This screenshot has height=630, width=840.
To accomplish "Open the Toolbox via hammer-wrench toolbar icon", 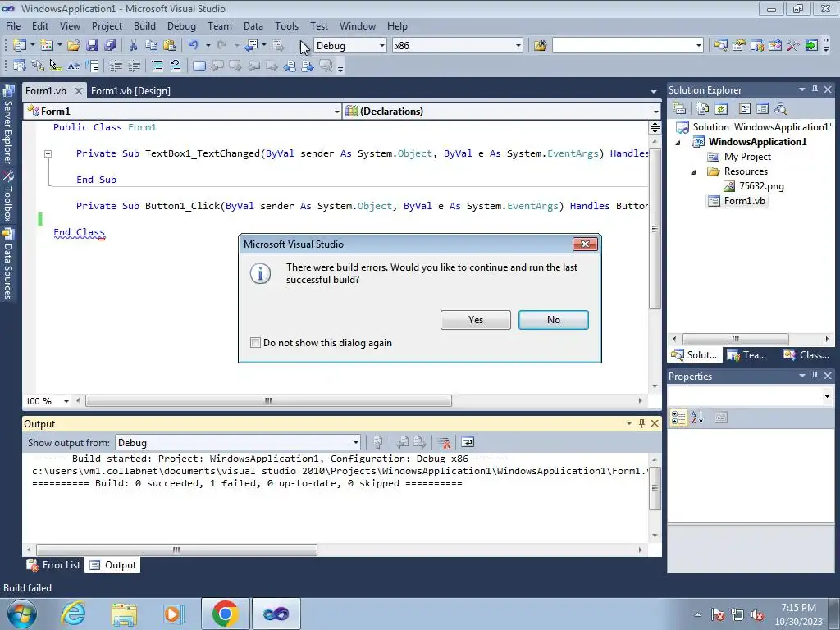I will click(x=793, y=46).
